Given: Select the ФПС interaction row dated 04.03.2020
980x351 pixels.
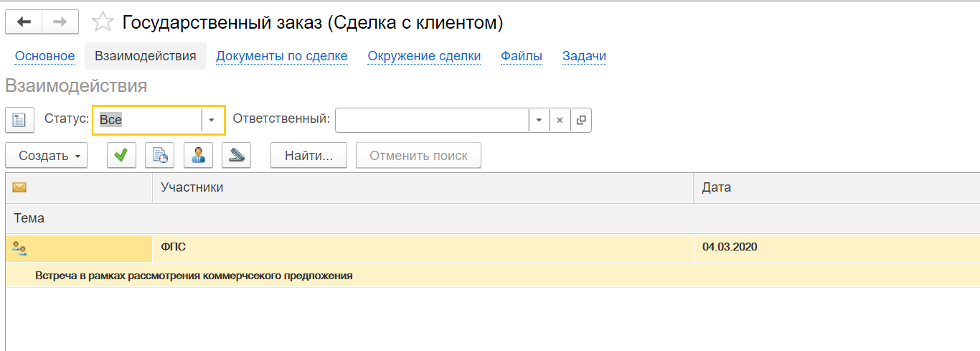Looking at the screenshot, I should 423,247.
